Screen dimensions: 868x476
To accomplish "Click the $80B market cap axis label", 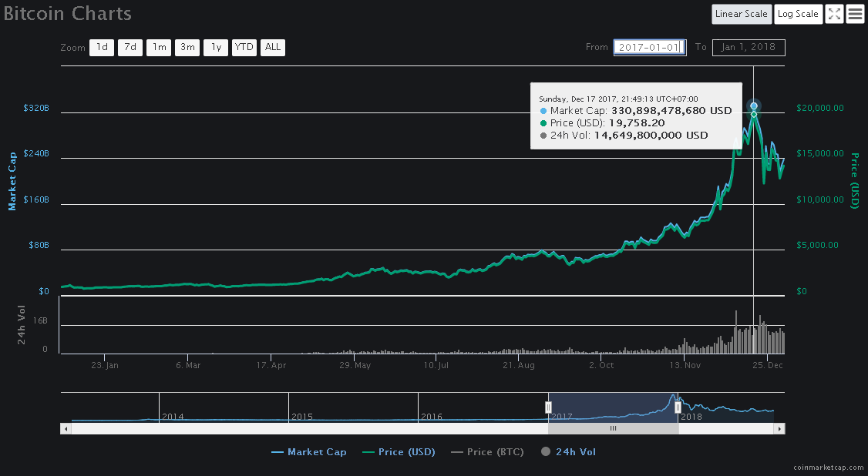I will tap(39, 245).
